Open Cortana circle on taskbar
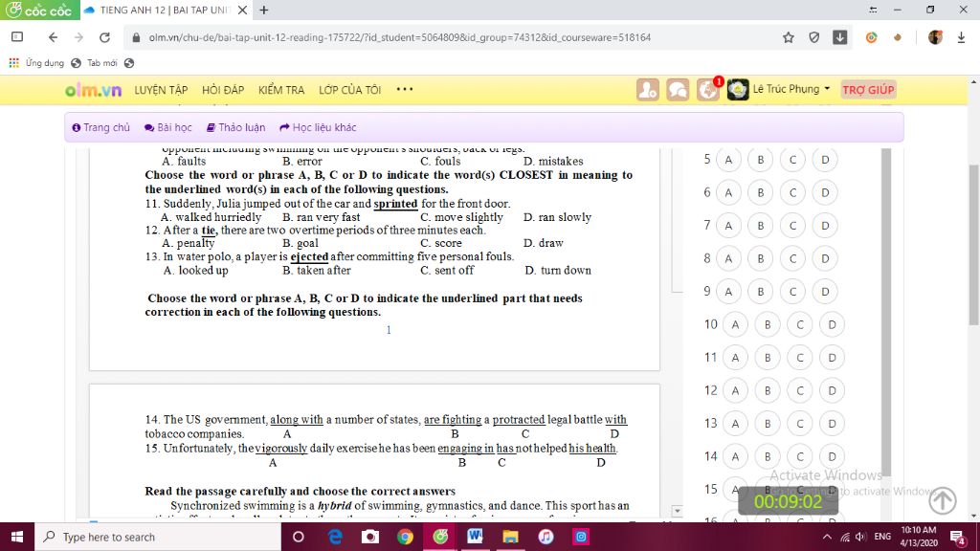This screenshot has width=980, height=551. pyautogui.click(x=299, y=537)
